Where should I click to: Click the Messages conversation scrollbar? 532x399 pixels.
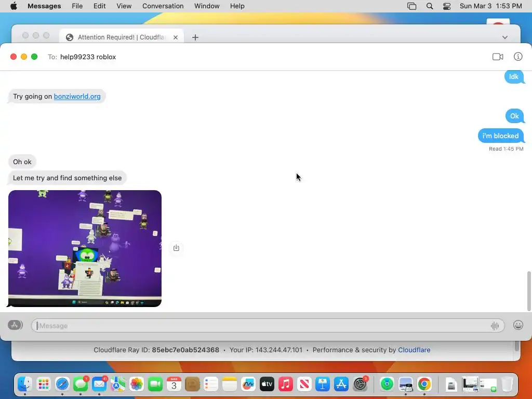click(528, 291)
